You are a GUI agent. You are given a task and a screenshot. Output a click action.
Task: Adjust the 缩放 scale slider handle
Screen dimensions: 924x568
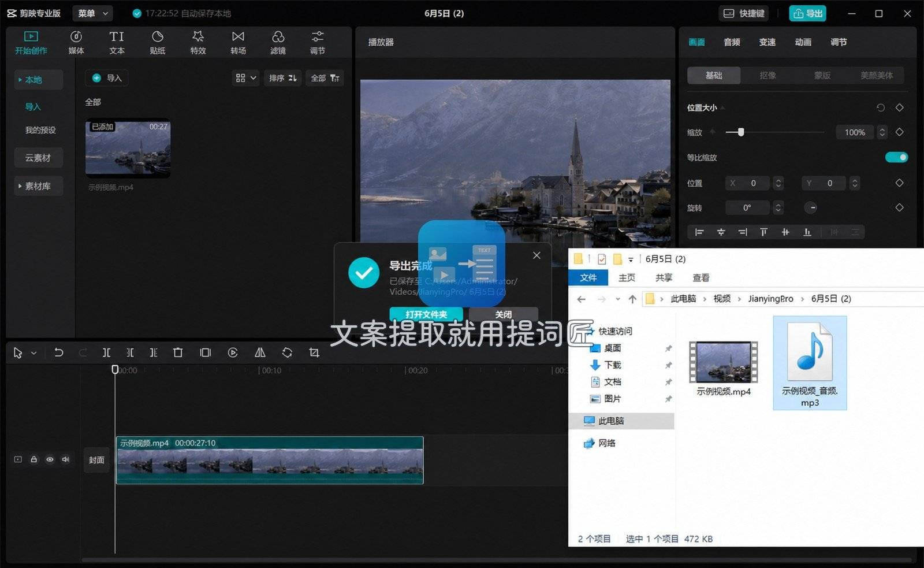click(741, 132)
